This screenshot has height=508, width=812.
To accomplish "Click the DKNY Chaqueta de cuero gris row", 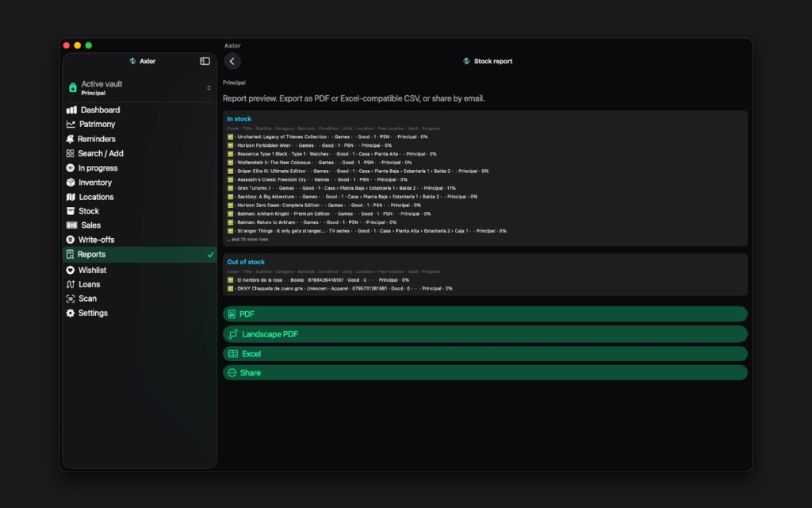I will pyautogui.click(x=339, y=289).
